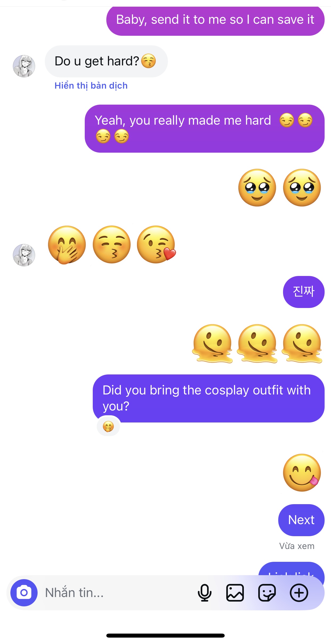This screenshot has width=331, height=644.
Task: Select the 'Do u get hard?' message bubble
Action: (x=106, y=61)
